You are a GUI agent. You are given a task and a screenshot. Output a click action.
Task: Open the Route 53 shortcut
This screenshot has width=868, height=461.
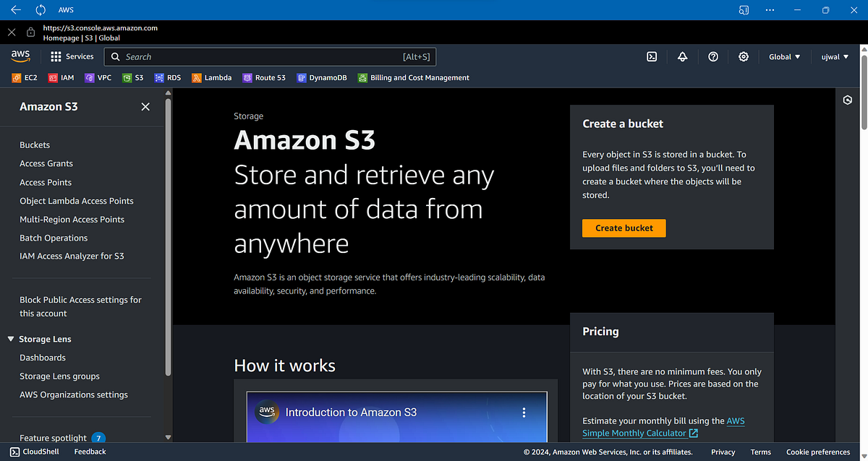(264, 77)
